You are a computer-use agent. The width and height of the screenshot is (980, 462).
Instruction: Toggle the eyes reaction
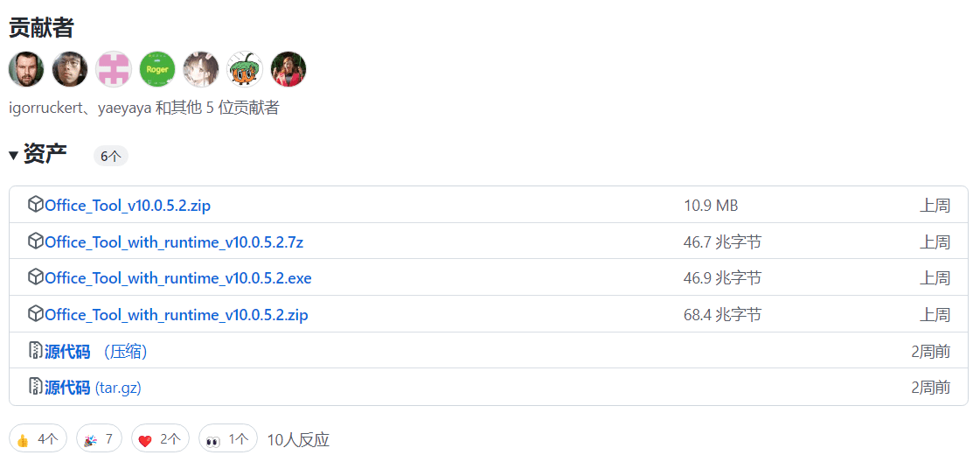point(227,439)
